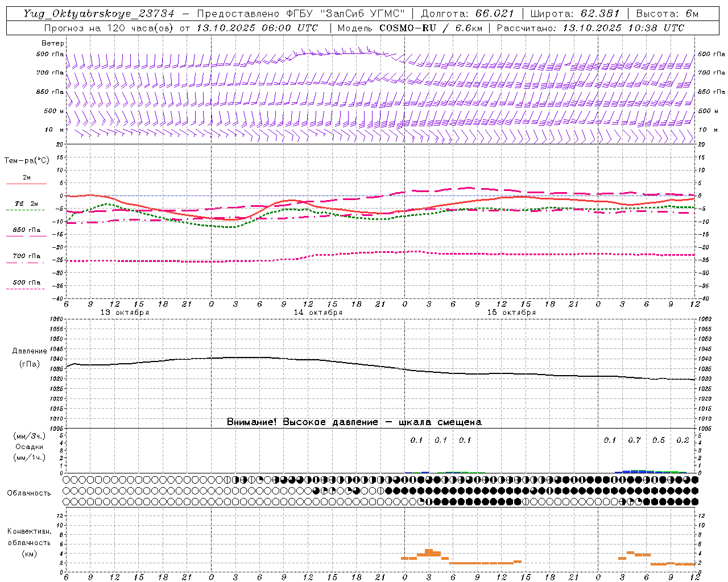Click the latitude value "Широта: 62.381"
The width and height of the screenshot is (728, 582).
[574, 14]
